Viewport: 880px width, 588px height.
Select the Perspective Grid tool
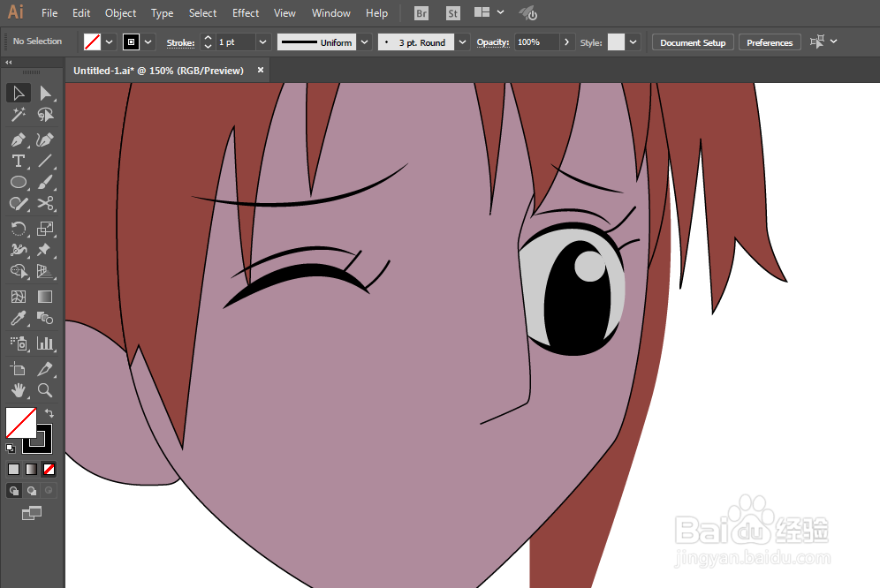click(45, 272)
